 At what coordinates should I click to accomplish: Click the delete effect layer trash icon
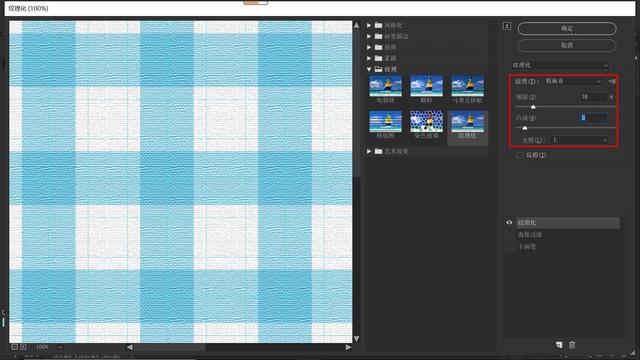572,345
